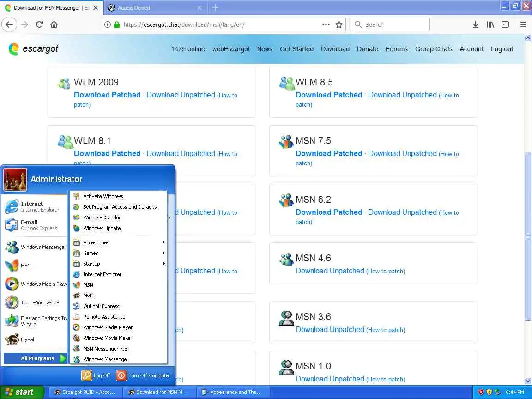
Task: Click the red security shield tray icon
Action: [x=481, y=392]
